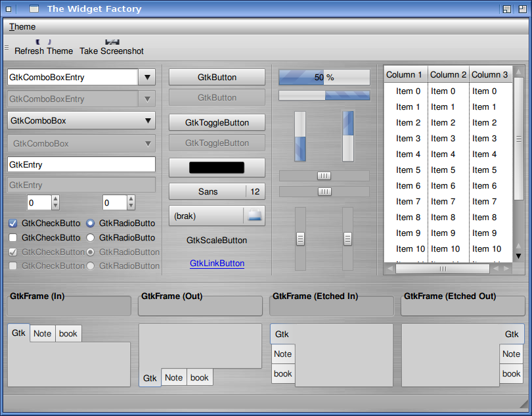532x416 pixels.
Task: Click inside the first GtkComboBoxEntry text box
Action: click(73, 77)
